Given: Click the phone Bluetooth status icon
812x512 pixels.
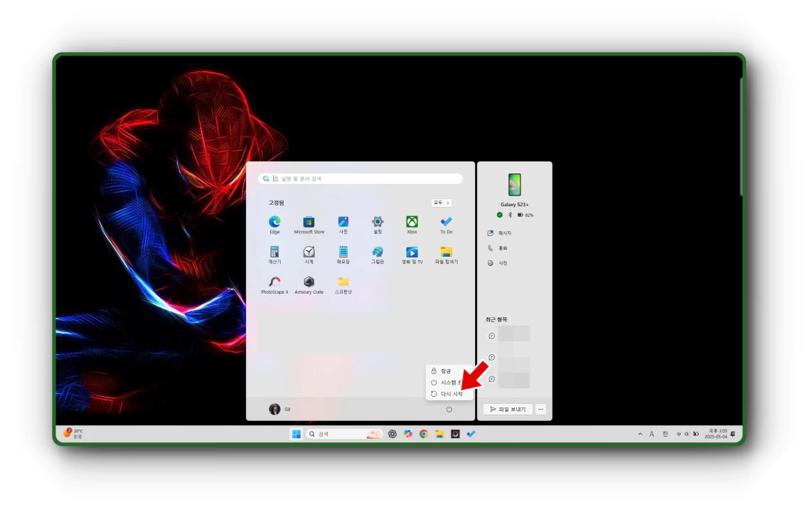Looking at the screenshot, I should point(510,215).
